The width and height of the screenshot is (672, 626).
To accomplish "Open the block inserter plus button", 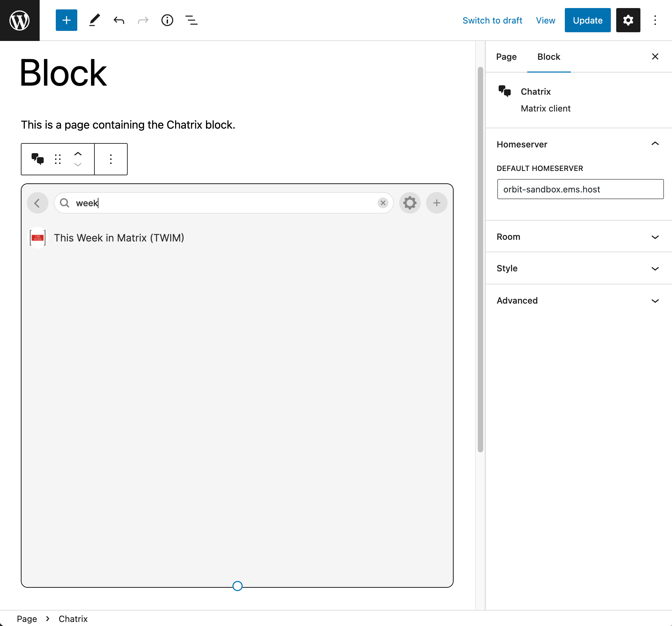I will (x=66, y=20).
